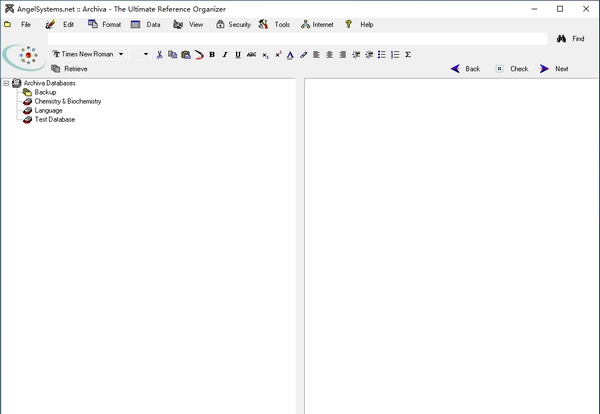
Task: Click the Next navigation button
Action: point(554,69)
